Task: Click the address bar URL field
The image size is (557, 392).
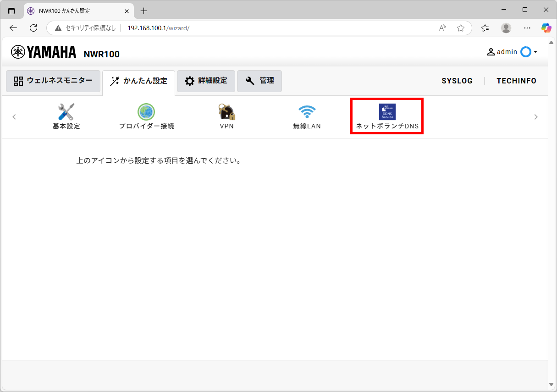Action: tap(275, 28)
